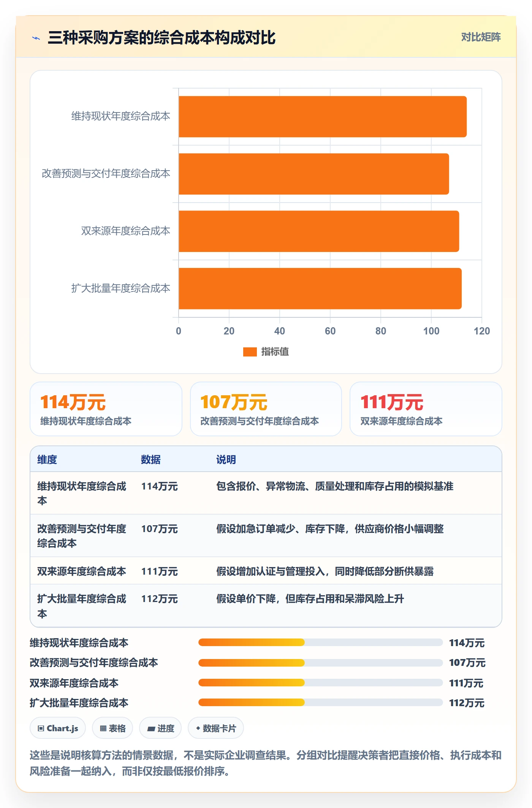Click the 112万元 value beside progress bar
Image resolution: width=532 pixels, height=808 pixels.
point(467,703)
